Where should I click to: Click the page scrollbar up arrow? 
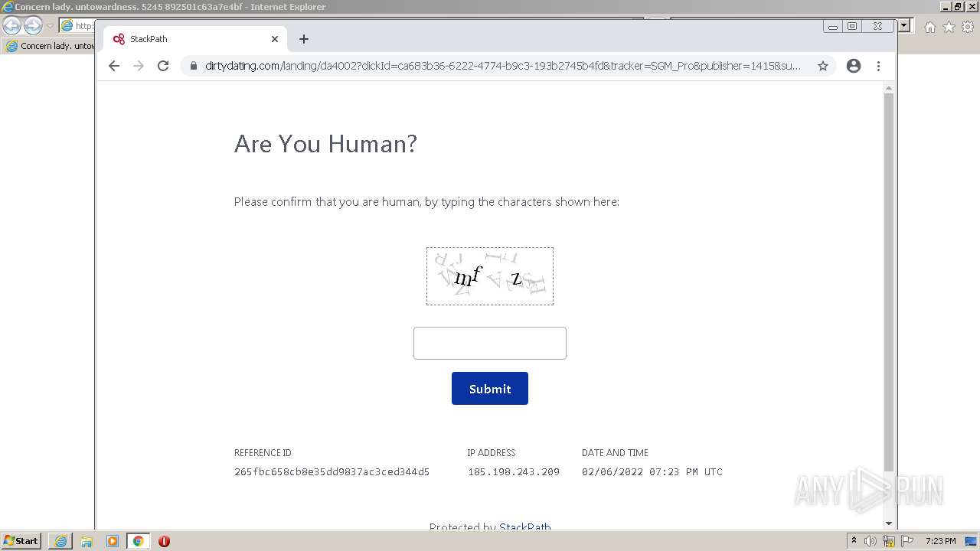(x=889, y=87)
